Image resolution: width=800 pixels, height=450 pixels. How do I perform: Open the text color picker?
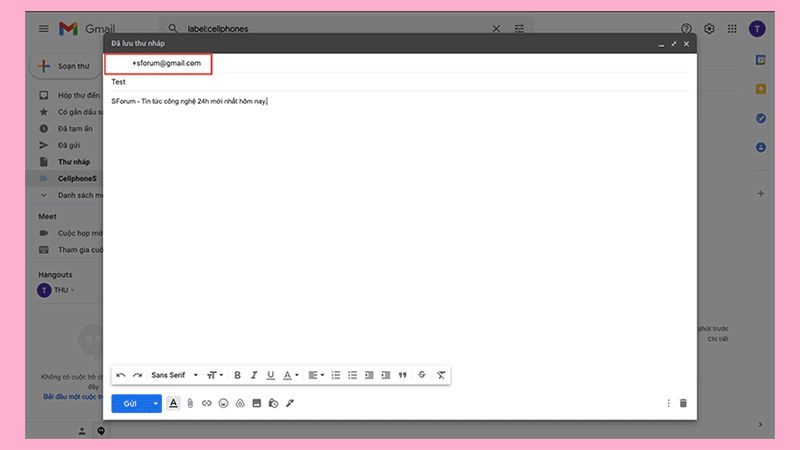[289, 375]
